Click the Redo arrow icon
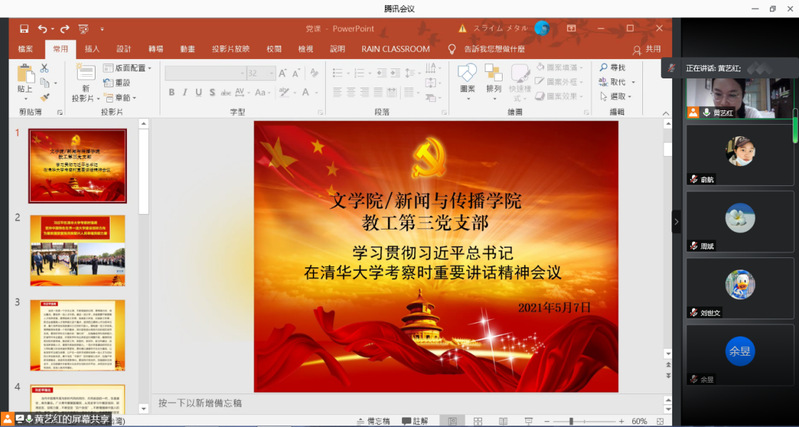Screen dimensions: 799x427 pyautogui.click(x=65, y=29)
